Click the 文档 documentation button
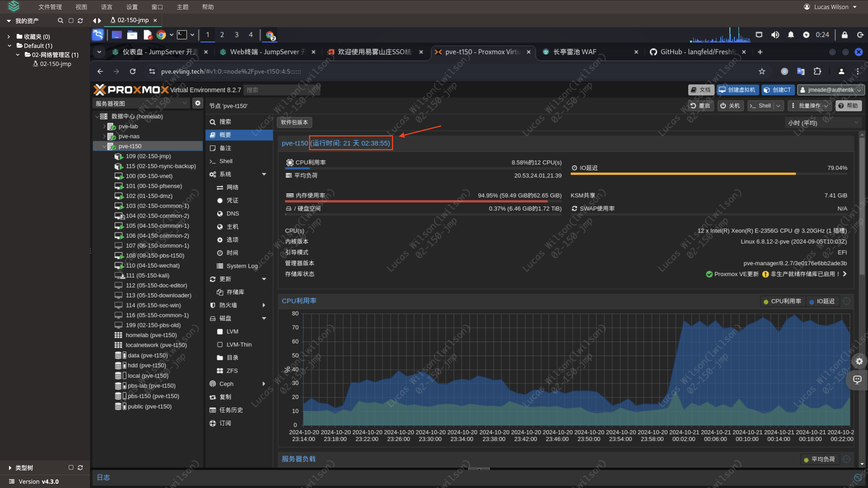The width and height of the screenshot is (868, 488). click(701, 90)
